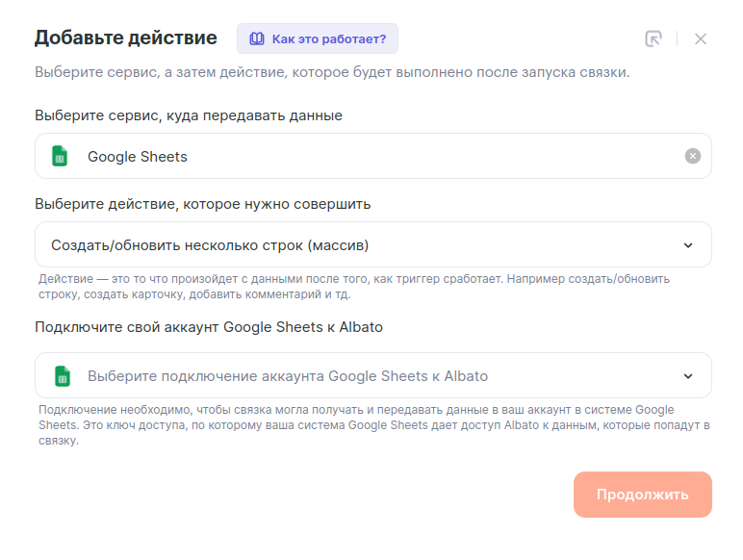The image size is (743, 560).
Task: Expand the action list via its chevron
Action: pos(688,244)
